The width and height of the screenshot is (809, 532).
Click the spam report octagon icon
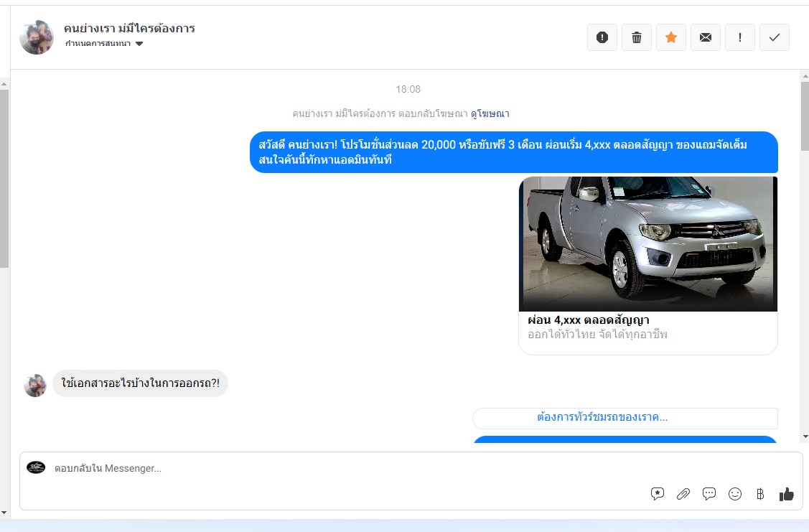tap(602, 37)
